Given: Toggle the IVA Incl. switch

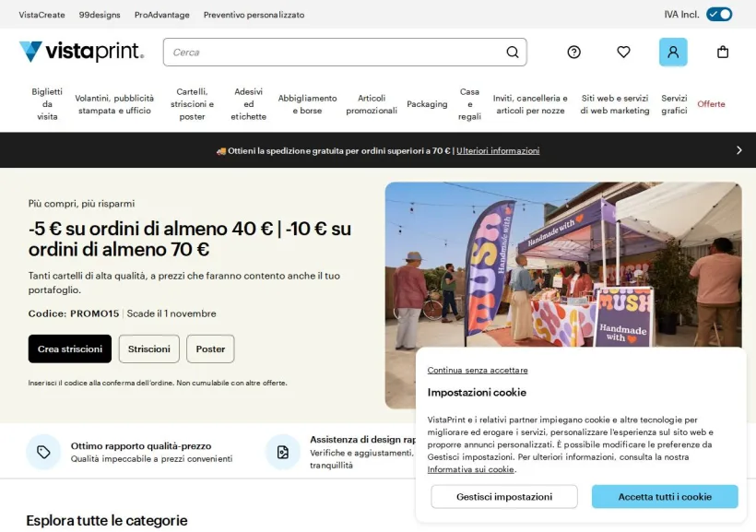Looking at the screenshot, I should tap(719, 15).
